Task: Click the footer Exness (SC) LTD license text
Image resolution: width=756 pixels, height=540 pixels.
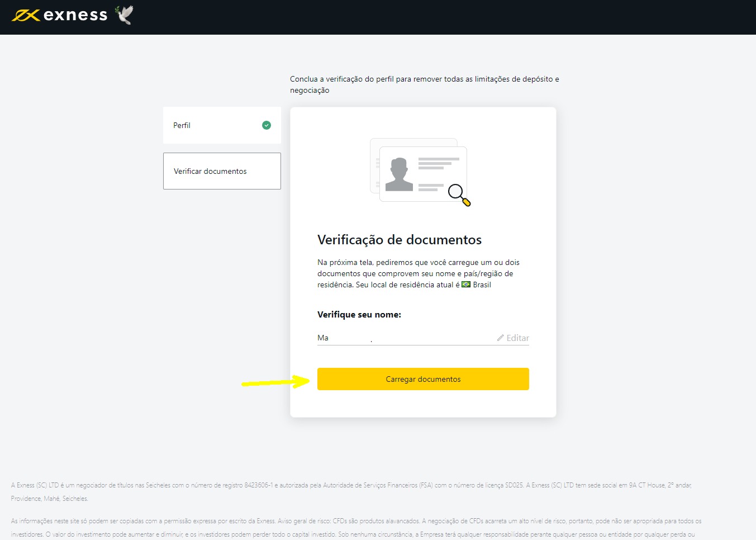Action: pyautogui.click(x=351, y=485)
